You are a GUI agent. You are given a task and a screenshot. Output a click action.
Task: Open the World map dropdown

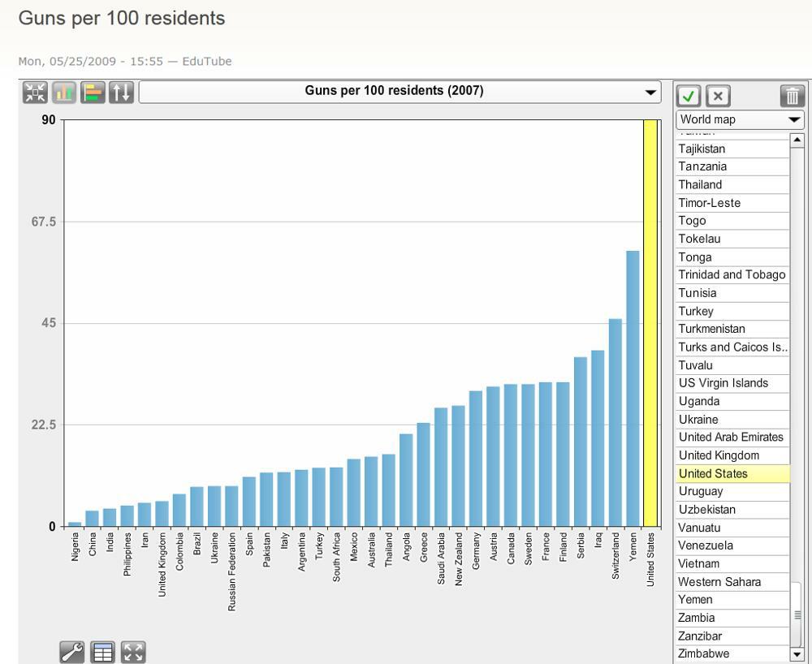click(x=740, y=119)
